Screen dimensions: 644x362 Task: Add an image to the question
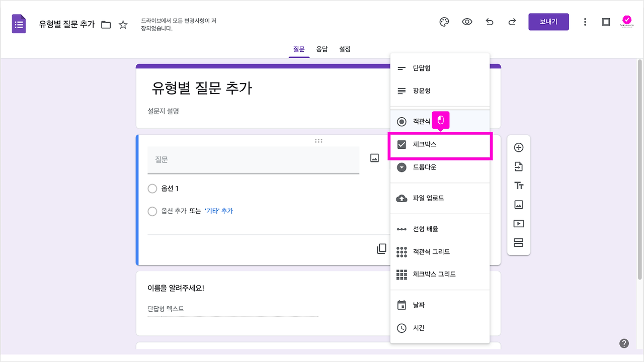(373, 157)
